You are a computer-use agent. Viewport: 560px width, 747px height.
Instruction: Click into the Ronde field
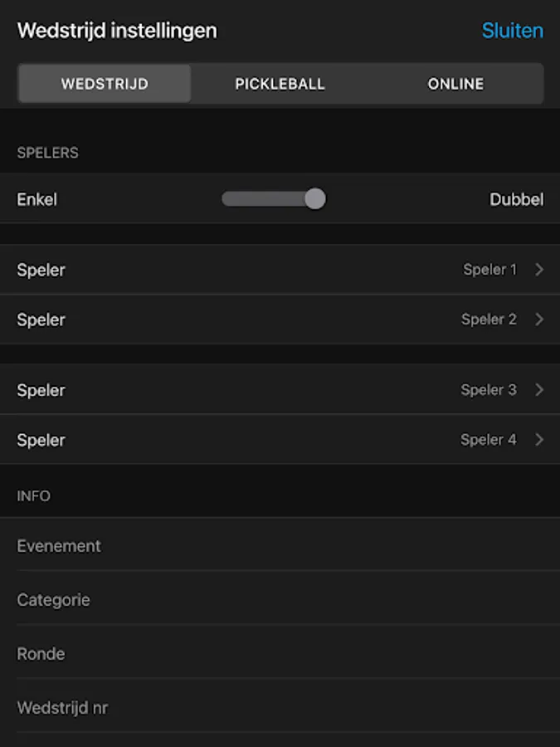click(x=280, y=654)
